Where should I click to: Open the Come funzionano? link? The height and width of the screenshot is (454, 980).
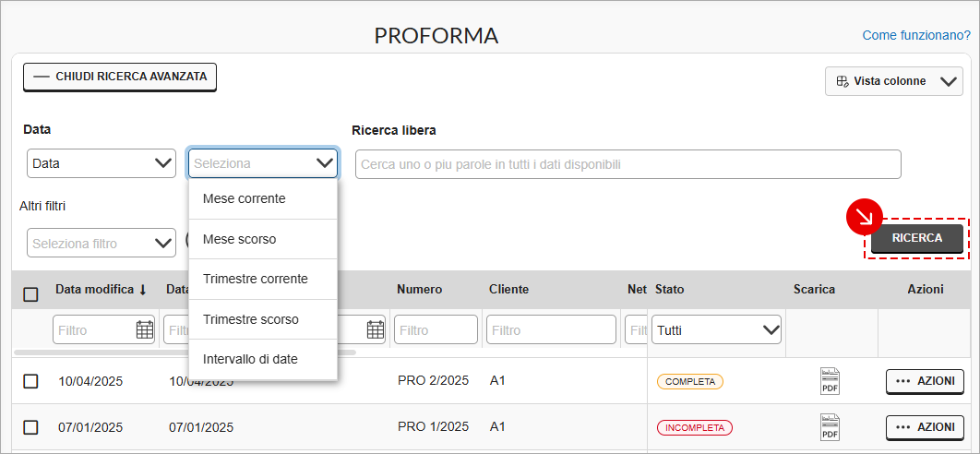click(x=916, y=36)
